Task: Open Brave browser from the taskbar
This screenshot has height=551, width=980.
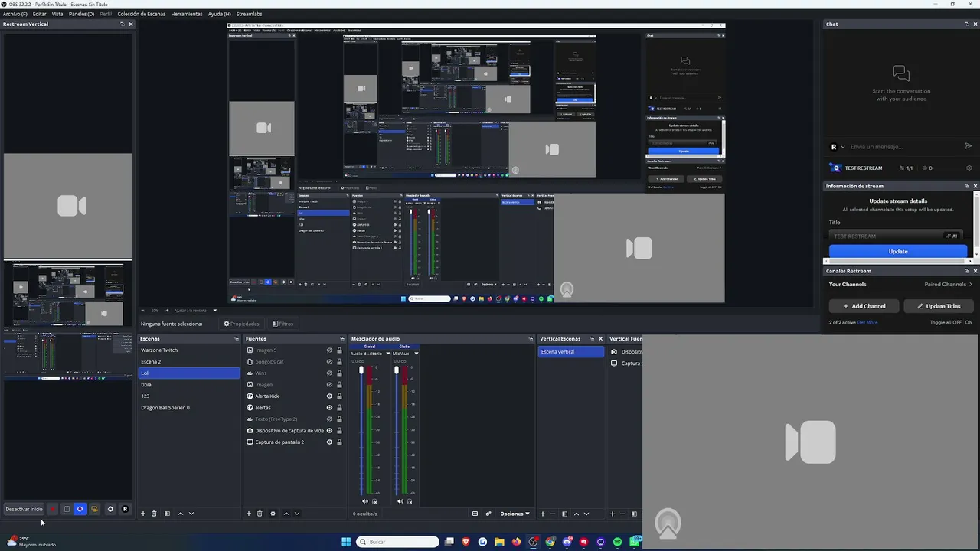Action: [465, 542]
